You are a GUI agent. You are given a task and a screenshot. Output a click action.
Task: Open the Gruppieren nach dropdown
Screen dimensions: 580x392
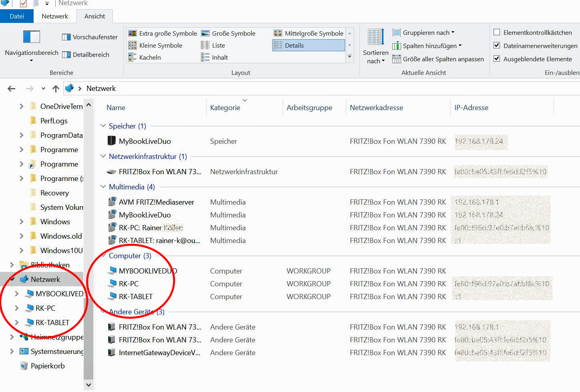click(x=423, y=32)
